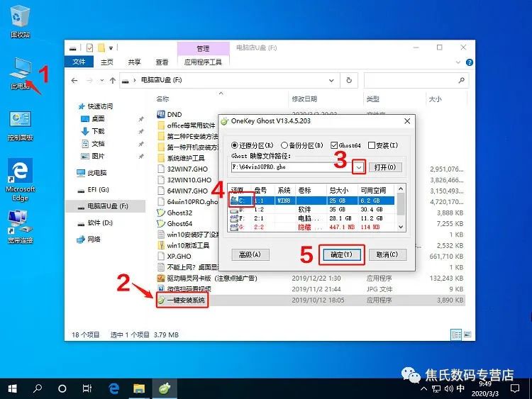Open the notification center icon
The height and width of the screenshot is (399, 532).
[x=515, y=388]
